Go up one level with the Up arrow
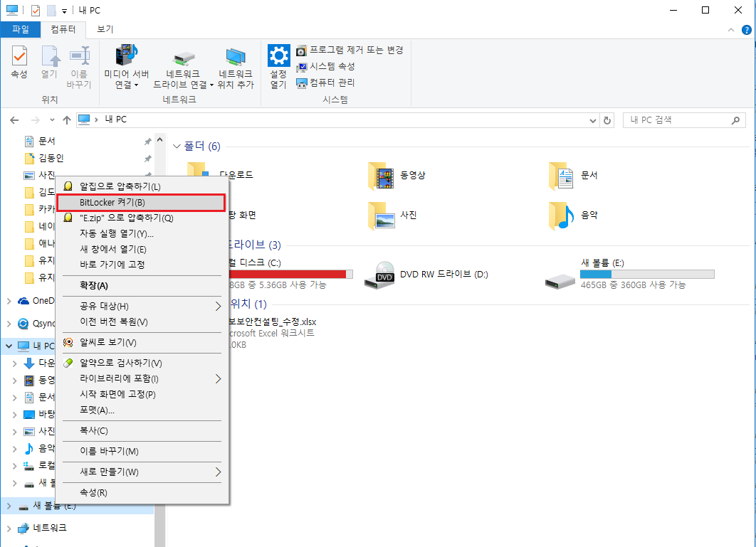The width and height of the screenshot is (756, 547). click(x=67, y=120)
